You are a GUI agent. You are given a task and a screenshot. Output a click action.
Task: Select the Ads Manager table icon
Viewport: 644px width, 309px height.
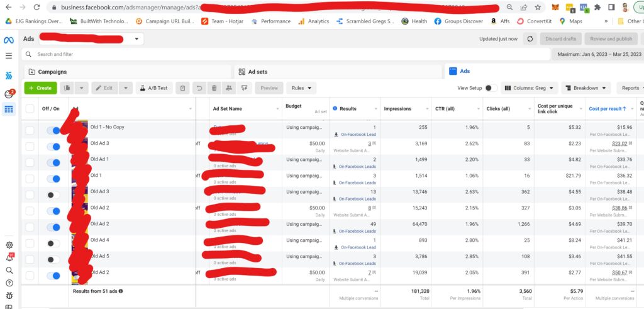point(9,110)
